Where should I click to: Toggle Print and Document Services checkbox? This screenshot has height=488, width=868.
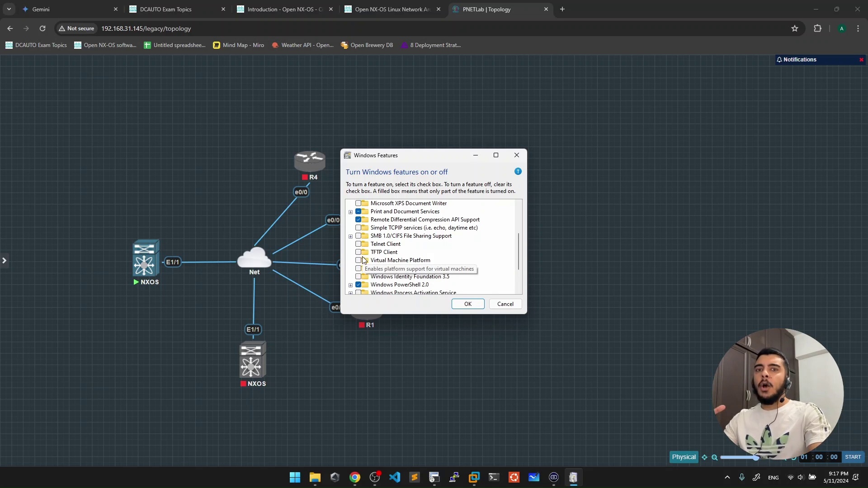coord(359,211)
